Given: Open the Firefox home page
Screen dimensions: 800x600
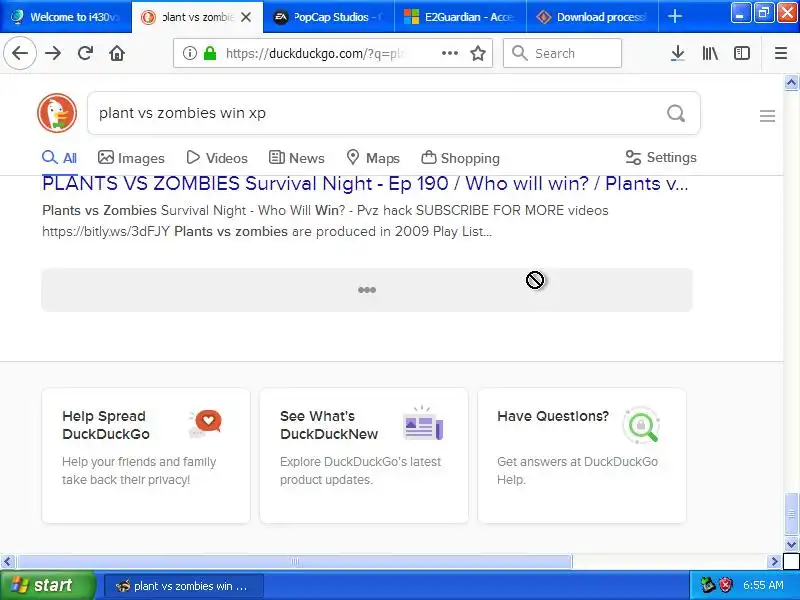Looking at the screenshot, I should tap(117, 53).
